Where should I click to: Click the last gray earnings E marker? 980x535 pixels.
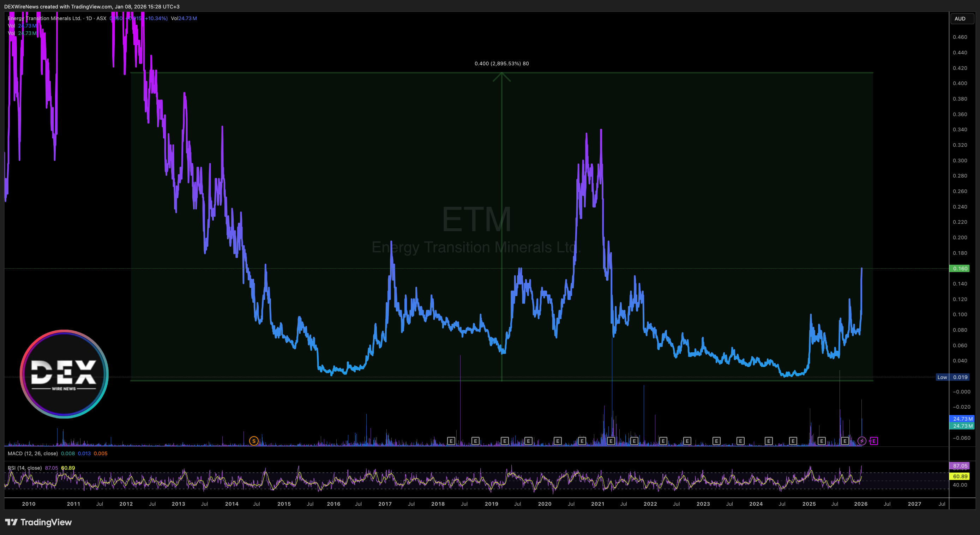844,441
